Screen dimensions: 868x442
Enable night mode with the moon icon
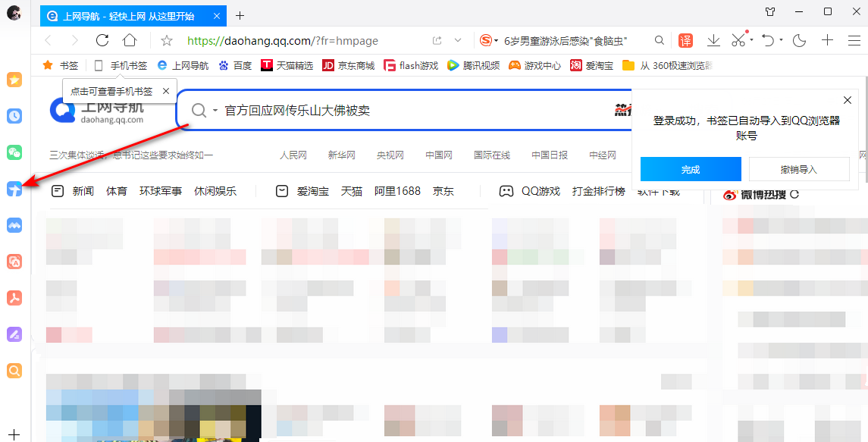(x=798, y=40)
